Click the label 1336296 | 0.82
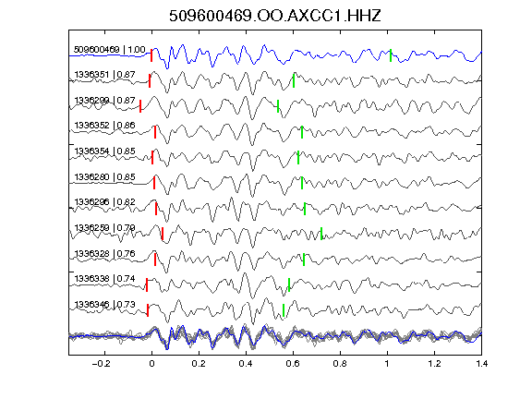532x399 pixels. [104, 202]
